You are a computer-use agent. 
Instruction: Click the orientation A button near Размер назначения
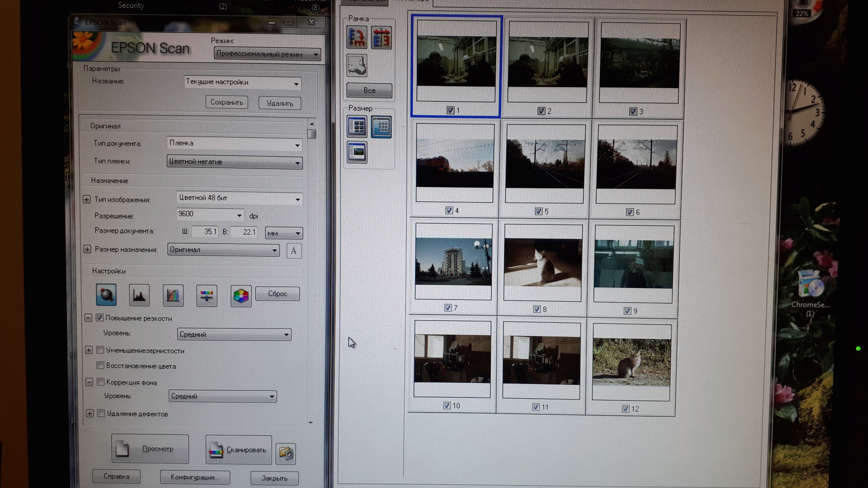tap(294, 250)
